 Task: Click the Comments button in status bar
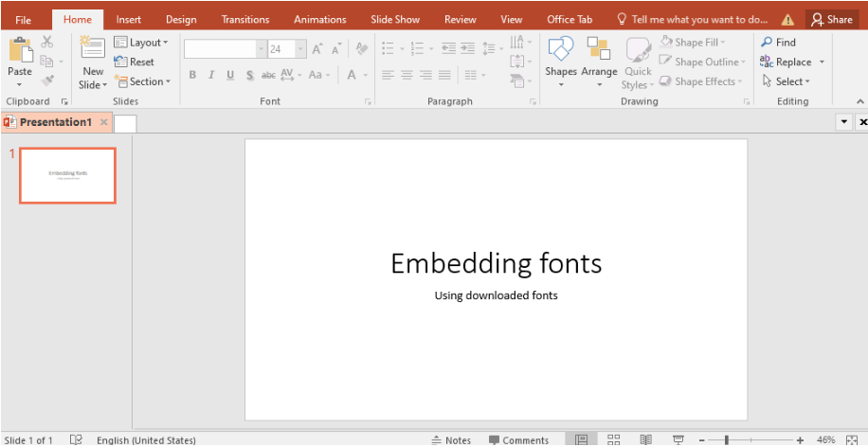pyautogui.click(x=518, y=440)
